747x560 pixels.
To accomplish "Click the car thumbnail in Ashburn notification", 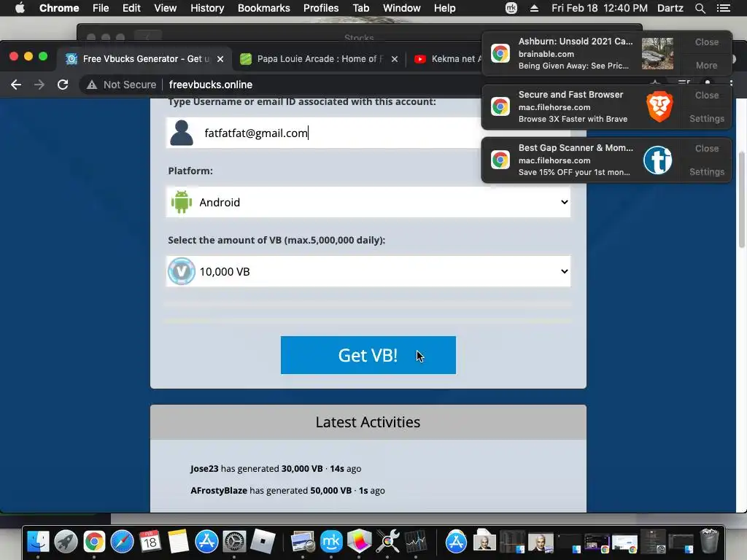I will pos(657,53).
